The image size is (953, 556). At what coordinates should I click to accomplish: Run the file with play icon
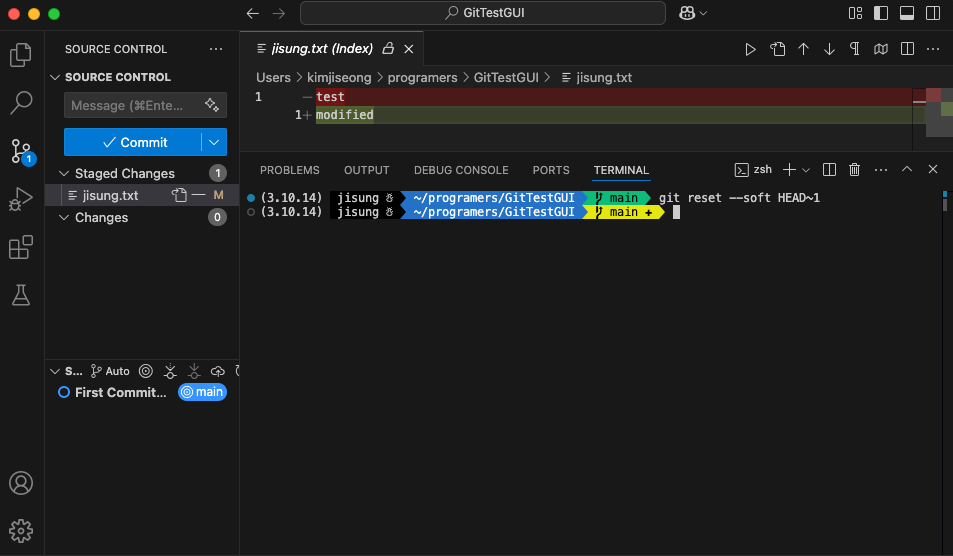pyautogui.click(x=751, y=49)
